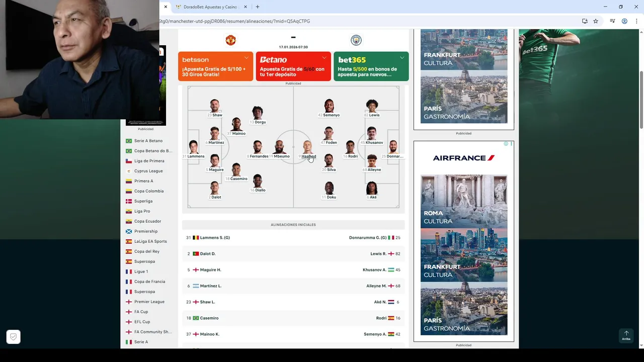This screenshot has width=644, height=362.
Task: Open Ligue 1 in sidebar
Action: click(x=141, y=271)
